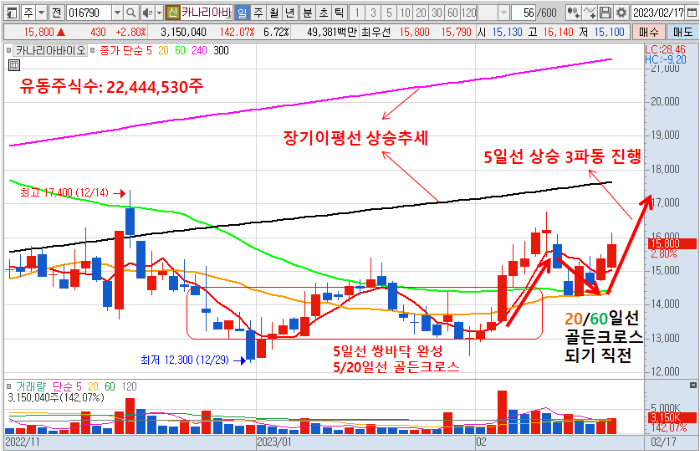The width and height of the screenshot is (700, 451).
Task: Click the 120 volume average label in volume panel
Action: point(129,387)
